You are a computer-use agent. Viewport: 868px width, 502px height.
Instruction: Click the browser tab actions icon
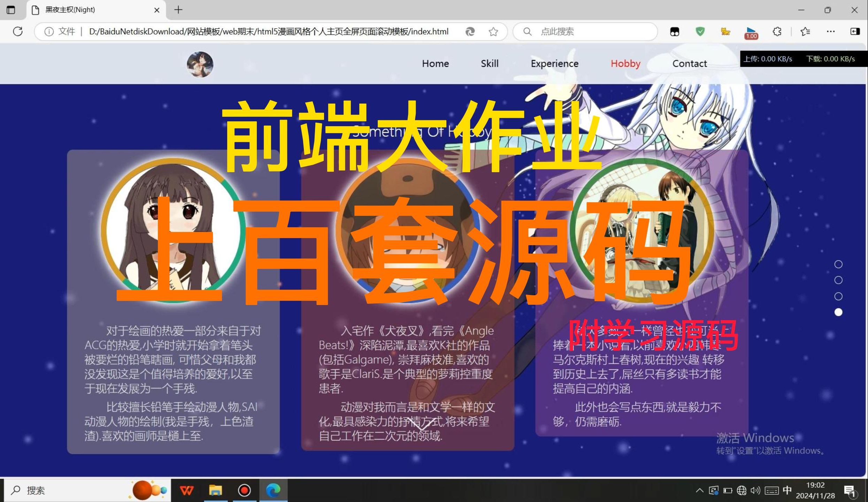pyautogui.click(x=11, y=10)
